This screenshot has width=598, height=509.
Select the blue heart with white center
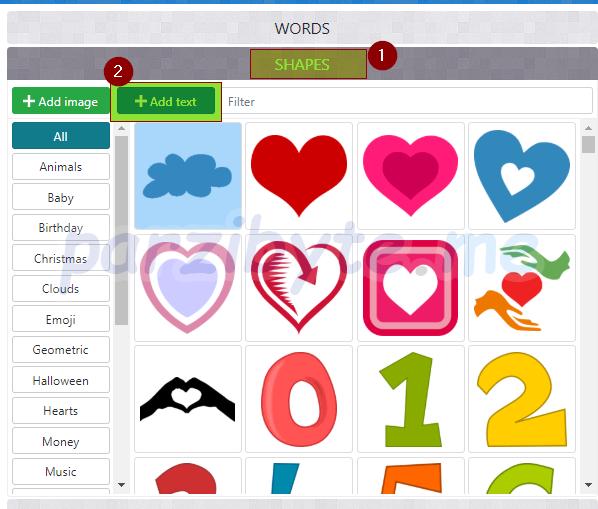(x=522, y=176)
